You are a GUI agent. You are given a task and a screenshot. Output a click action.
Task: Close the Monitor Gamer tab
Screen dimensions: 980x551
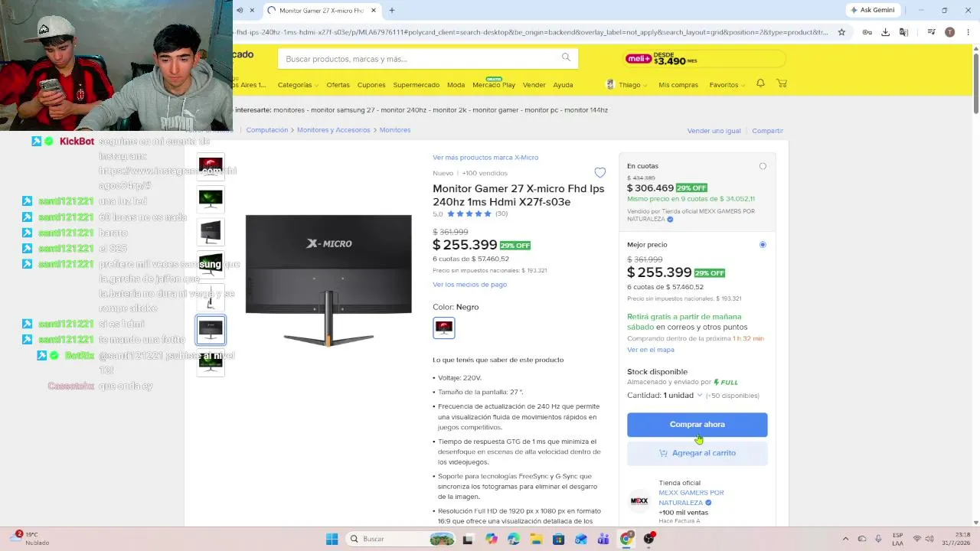pyautogui.click(x=374, y=10)
